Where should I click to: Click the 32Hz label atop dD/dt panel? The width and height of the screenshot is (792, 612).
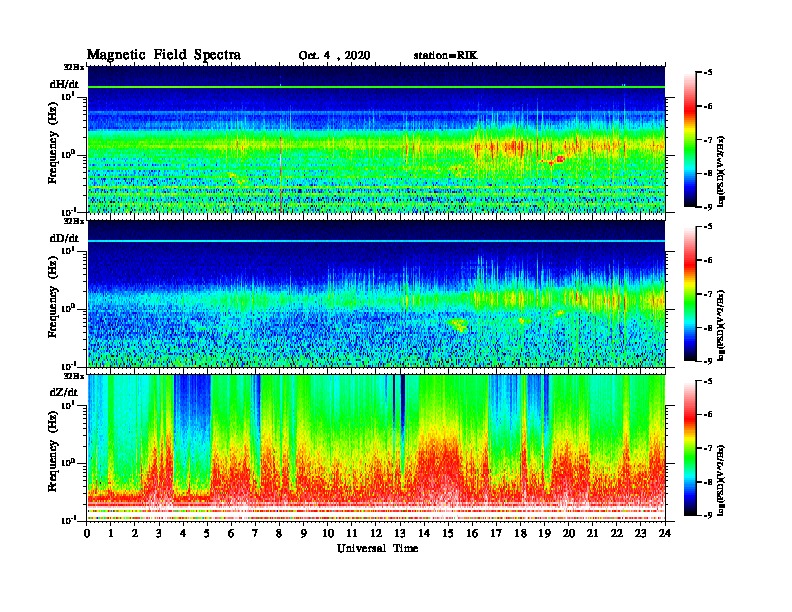[x=74, y=221]
